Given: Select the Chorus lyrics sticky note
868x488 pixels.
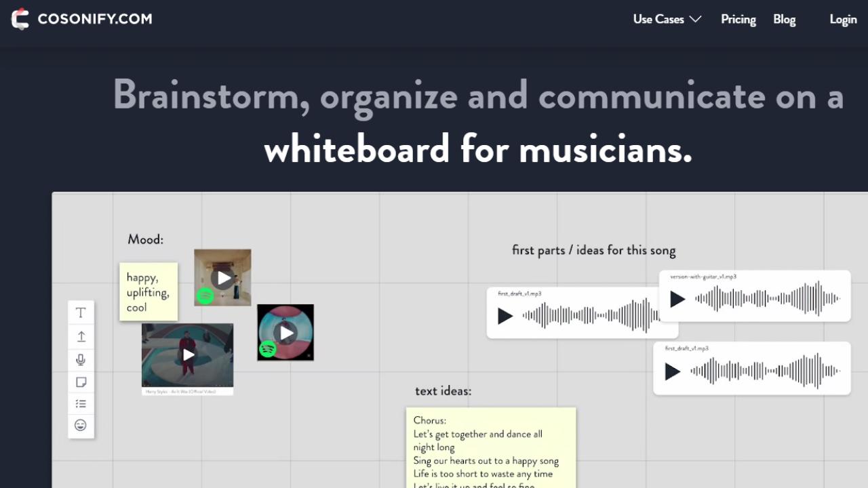Looking at the screenshot, I should (491, 447).
